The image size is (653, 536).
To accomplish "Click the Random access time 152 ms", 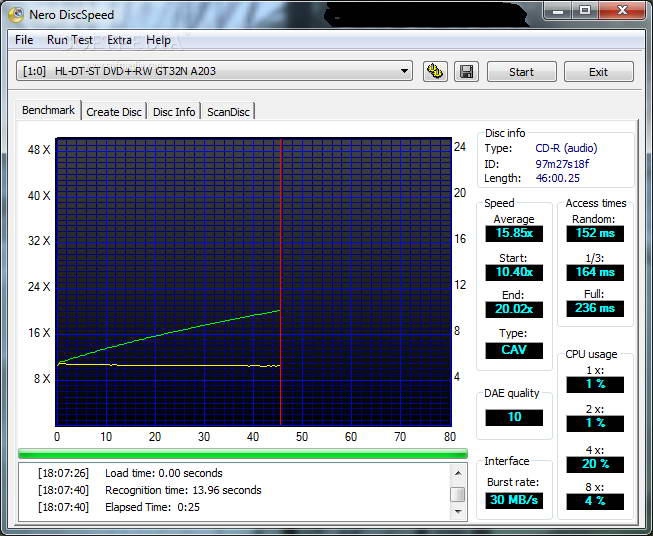I will tap(595, 233).
